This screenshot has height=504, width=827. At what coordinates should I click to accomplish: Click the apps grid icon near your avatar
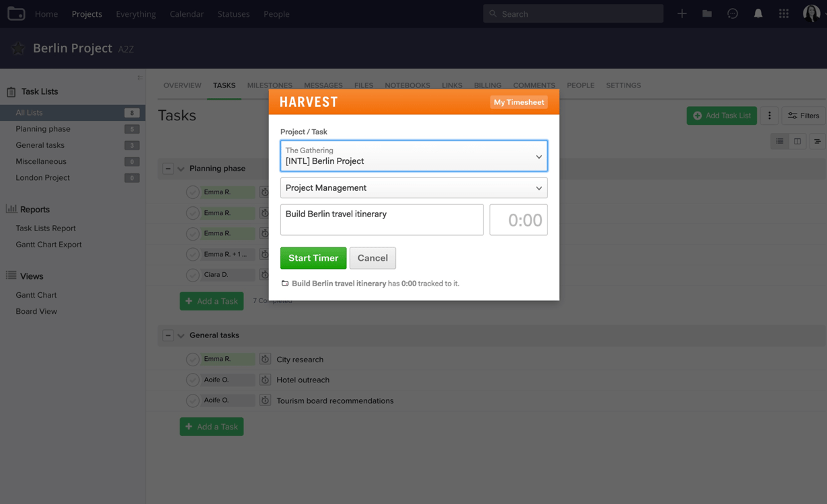(x=784, y=13)
